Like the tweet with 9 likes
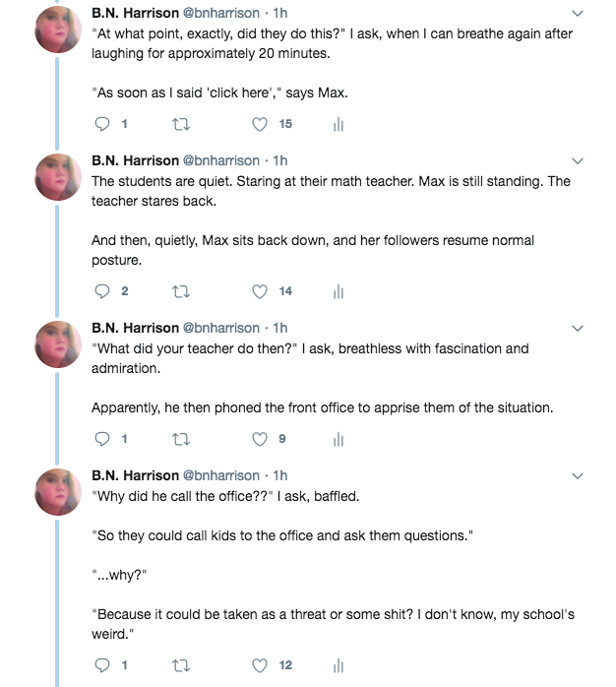This screenshot has height=687, width=616. [260, 439]
